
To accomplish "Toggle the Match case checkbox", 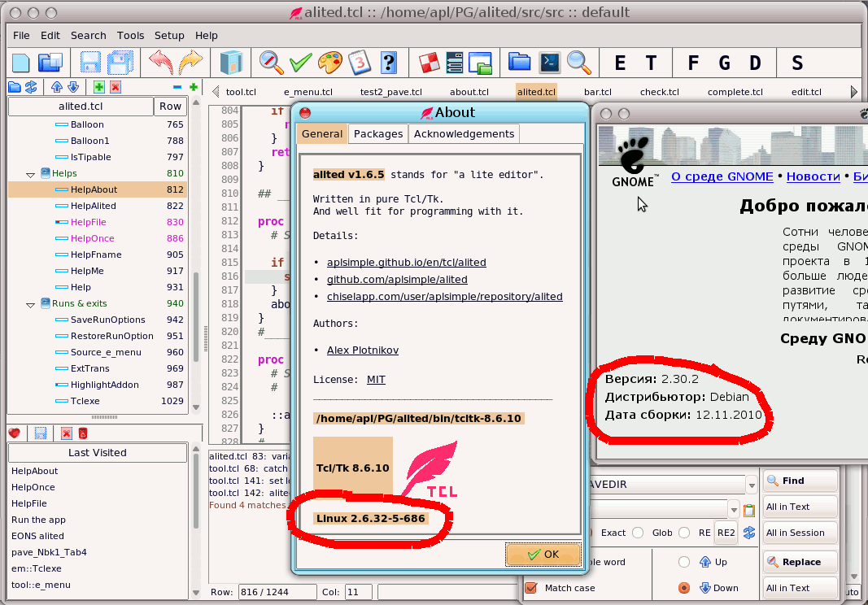I will [x=531, y=588].
